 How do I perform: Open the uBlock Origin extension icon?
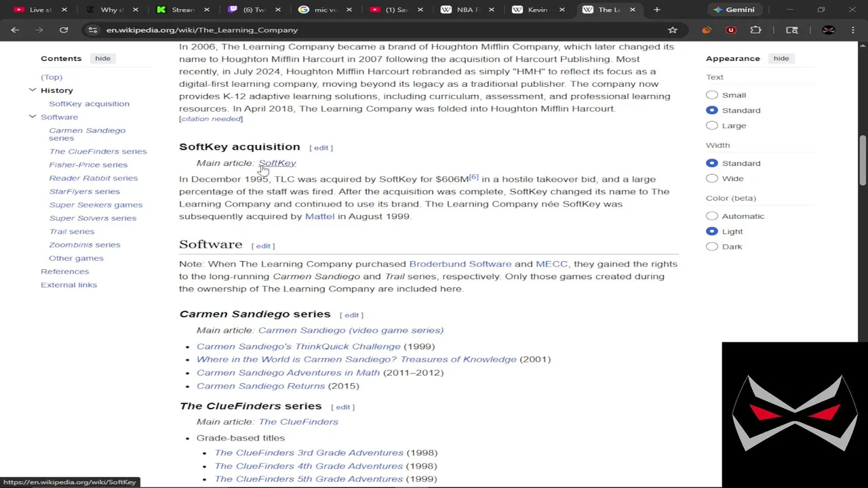click(731, 30)
